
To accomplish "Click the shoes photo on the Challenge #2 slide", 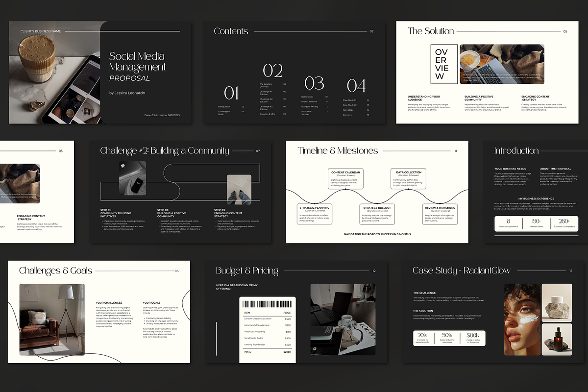I will click(239, 189).
